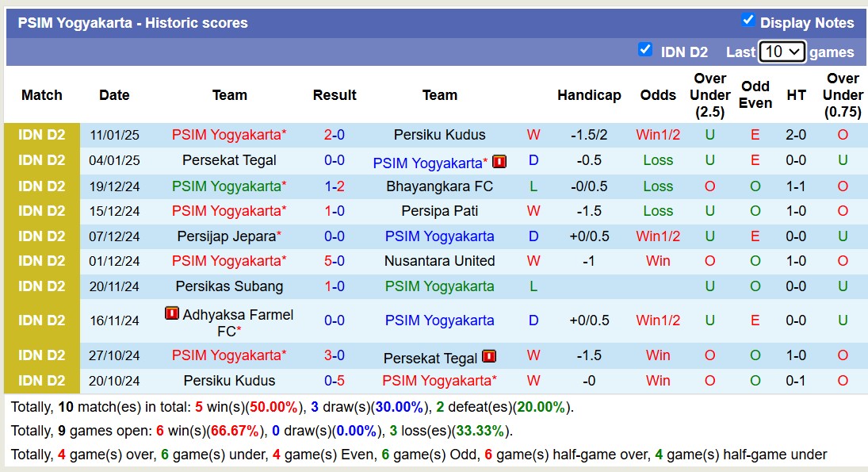Open the 5-0 result against Nusantara United
Viewport: 868px width, 472px height.
pos(334,261)
